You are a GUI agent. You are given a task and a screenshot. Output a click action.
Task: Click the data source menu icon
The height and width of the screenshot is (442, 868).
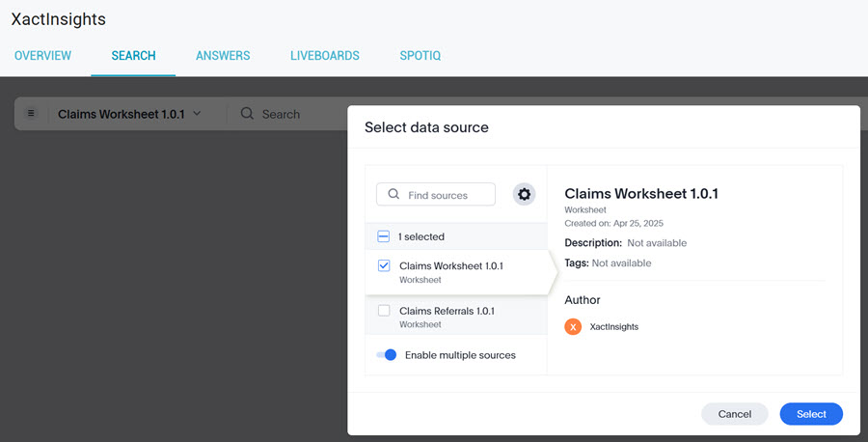31,114
